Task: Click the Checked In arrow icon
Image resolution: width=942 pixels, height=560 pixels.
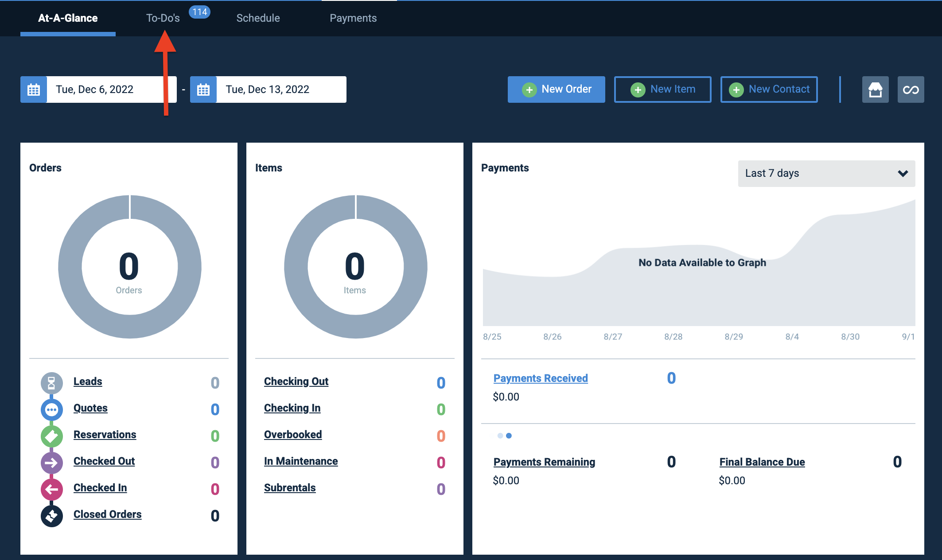Action: coord(52,490)
